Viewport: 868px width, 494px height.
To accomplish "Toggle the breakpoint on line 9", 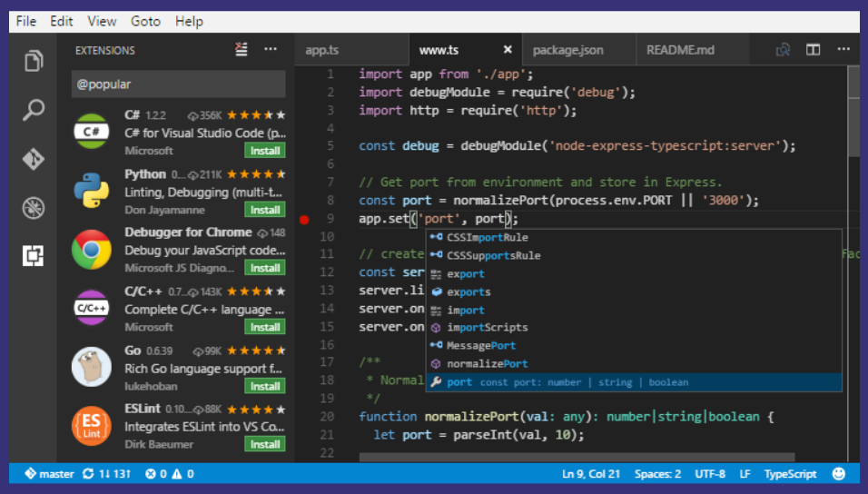I will click(304, 220).
